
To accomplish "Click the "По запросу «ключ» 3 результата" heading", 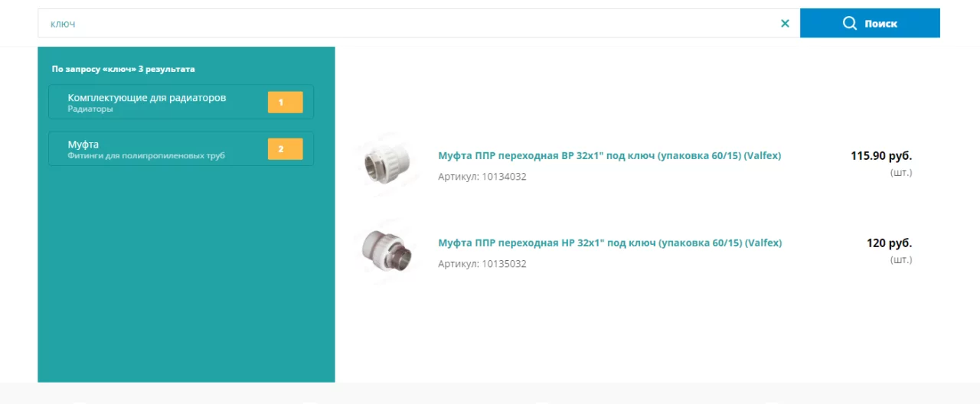I will coord(123,69).
